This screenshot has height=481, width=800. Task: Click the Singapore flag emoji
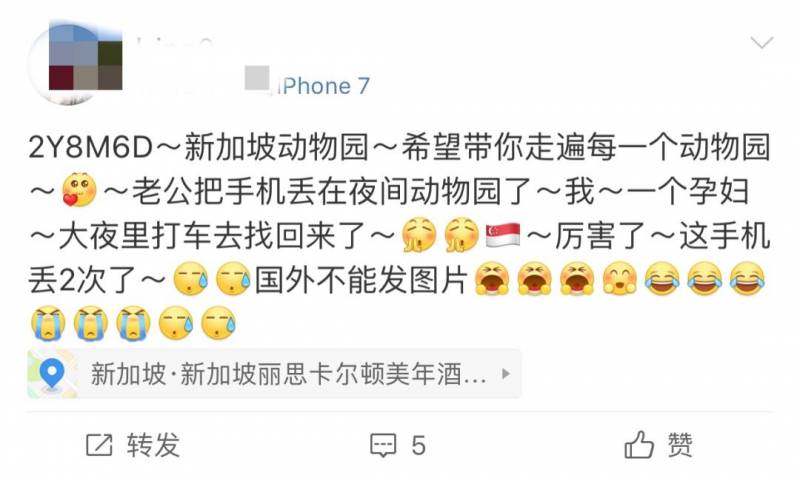[x=503, y=236]
